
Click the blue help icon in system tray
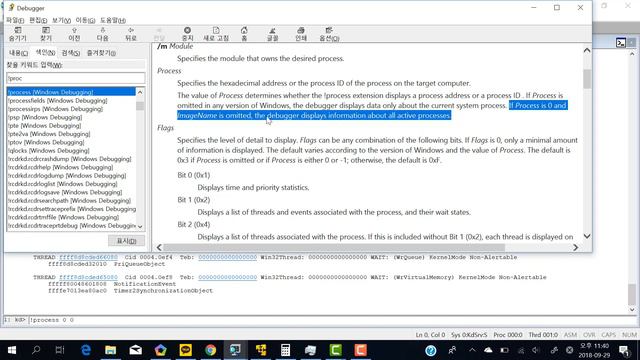[x=431, y=350]
